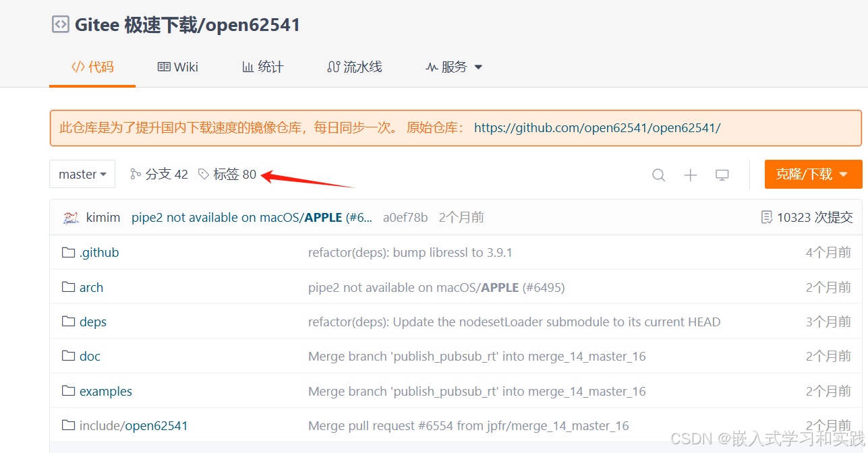Switch to the Wiki tab

click(x=177, y=67)
